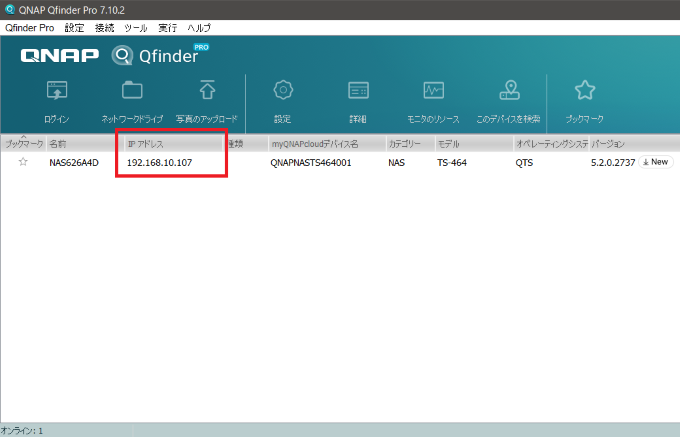Click the TS-464 model cell
The height and width of the screenshot is (437, 680).
[x=452, y=163]
